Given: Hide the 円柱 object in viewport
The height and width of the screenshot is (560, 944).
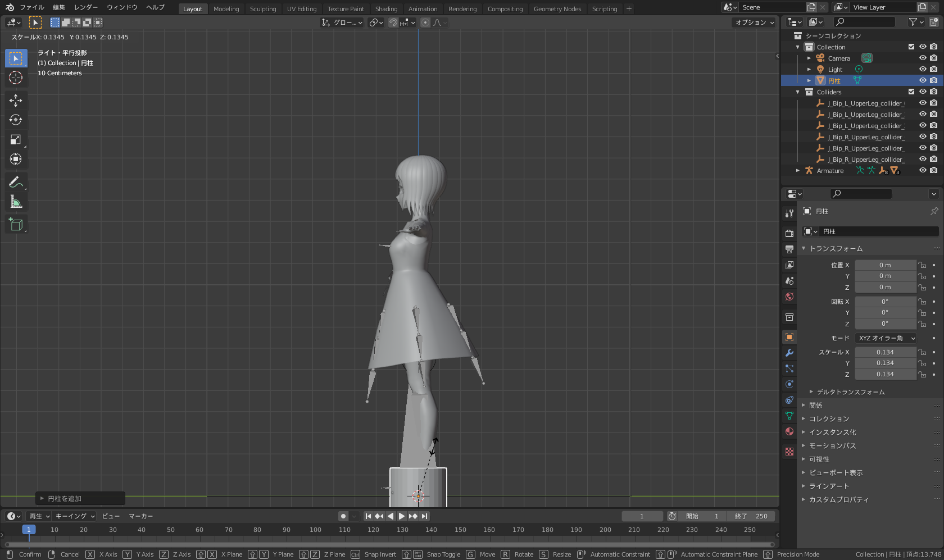Looking at the screenshot, I should tap(923, 80).
